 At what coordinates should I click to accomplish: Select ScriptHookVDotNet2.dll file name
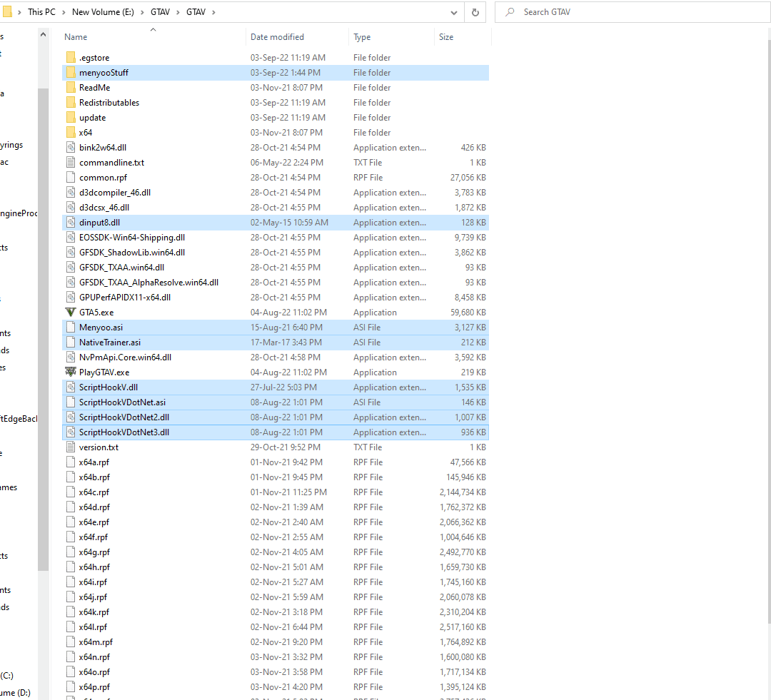(x=124, y=417)
